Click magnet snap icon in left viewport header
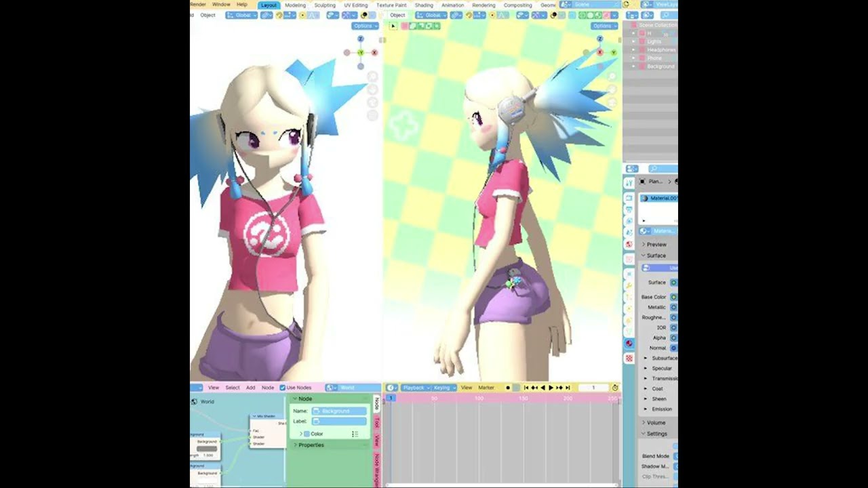 tap(279, 15)
